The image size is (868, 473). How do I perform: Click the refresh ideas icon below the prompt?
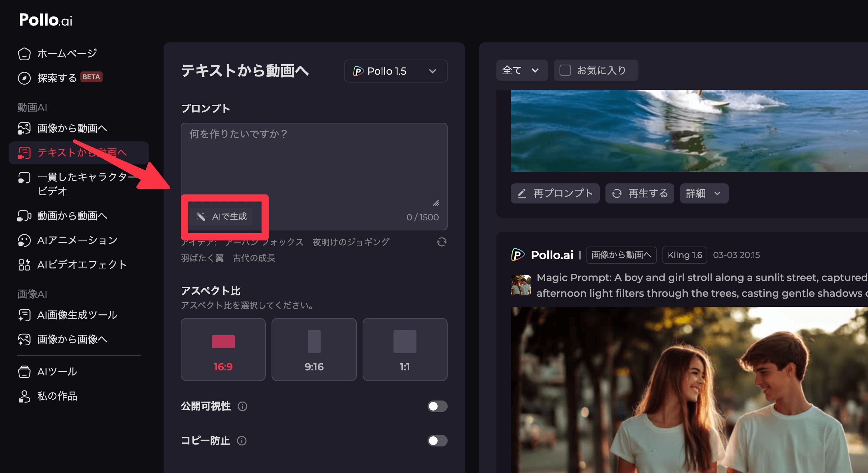pyautogui.click(x=442, y=242)
